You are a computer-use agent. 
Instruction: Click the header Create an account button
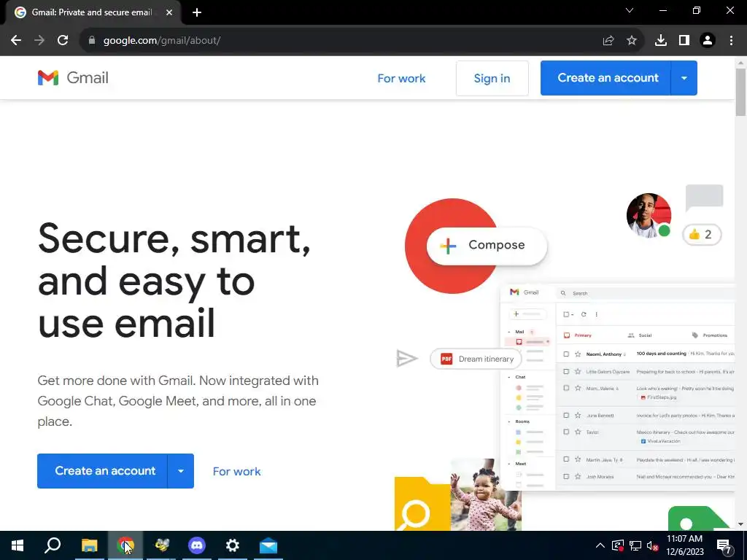[605, 77]
